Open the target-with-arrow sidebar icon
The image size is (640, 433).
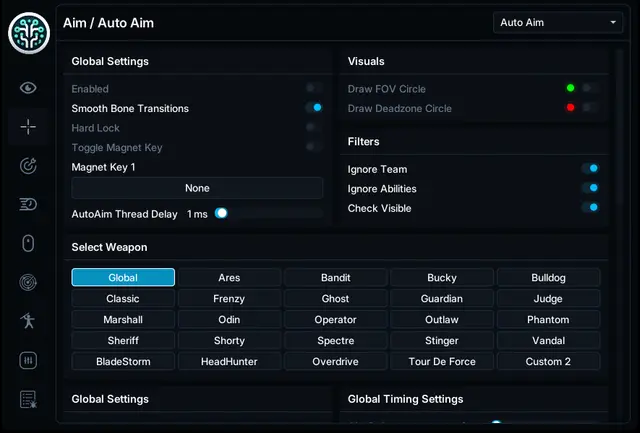pos(28,166)
